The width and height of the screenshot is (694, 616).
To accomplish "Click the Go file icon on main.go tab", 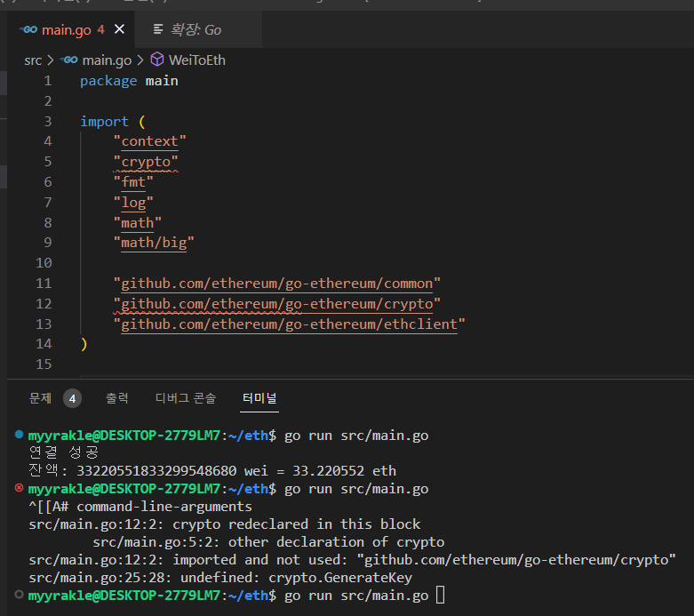I will click(28, 29).
